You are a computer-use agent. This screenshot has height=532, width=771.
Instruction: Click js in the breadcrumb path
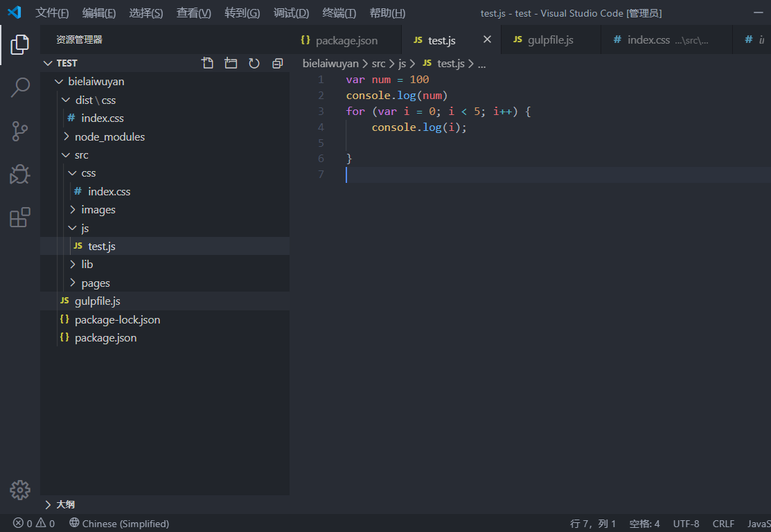[x=402, y=64]
